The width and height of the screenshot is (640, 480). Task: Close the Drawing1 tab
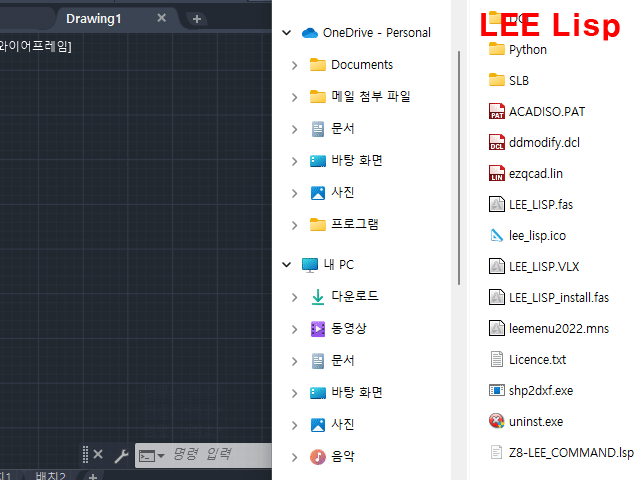[x=162, y=18]
